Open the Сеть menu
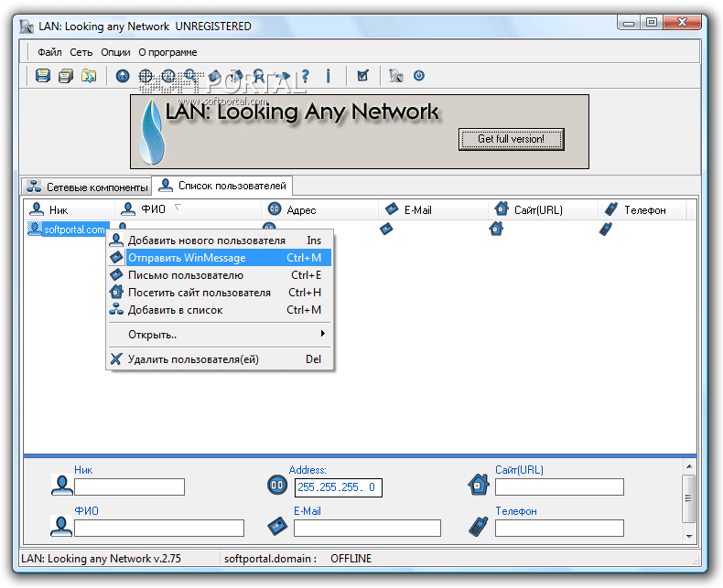Viewport: 723px width, 588px height. coord(81,52)
